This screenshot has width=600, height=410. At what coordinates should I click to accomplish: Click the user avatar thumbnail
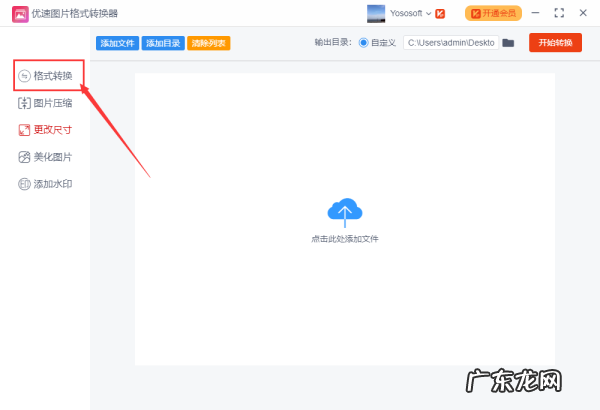click(376, 14)
